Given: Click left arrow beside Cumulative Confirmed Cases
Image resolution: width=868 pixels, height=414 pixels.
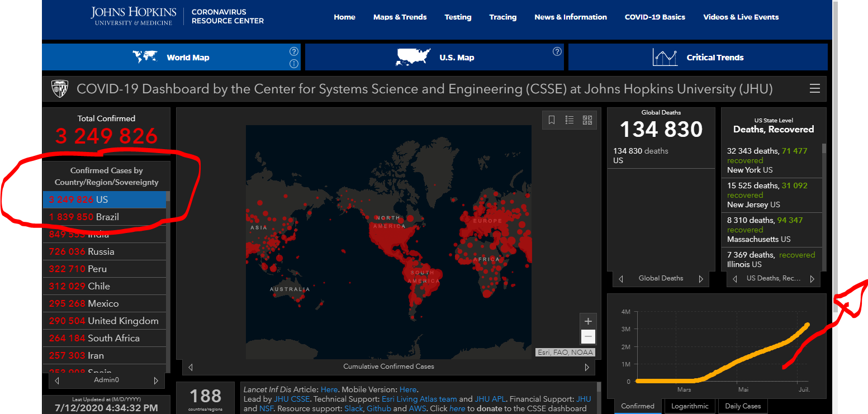Looking at the screenshot, I should (191, 367).
